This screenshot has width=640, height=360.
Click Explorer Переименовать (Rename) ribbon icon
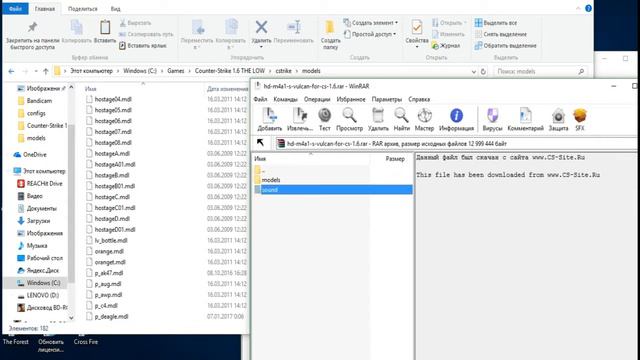click(293, 27)
